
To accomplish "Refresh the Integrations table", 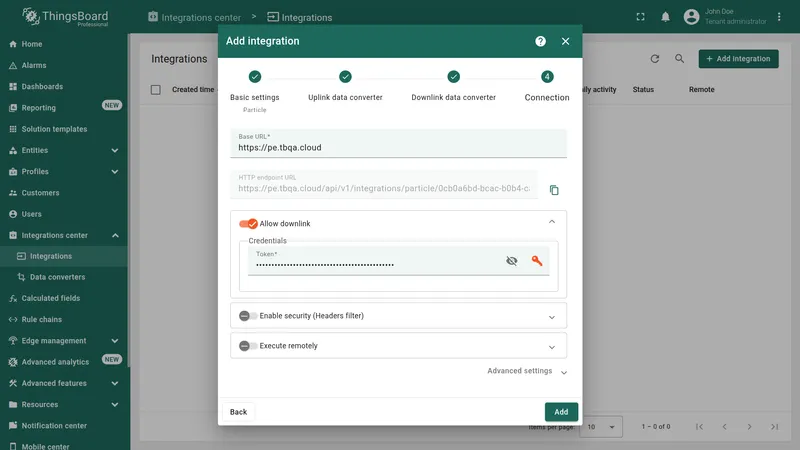I will pyautogui.click(x=655, y=59).
